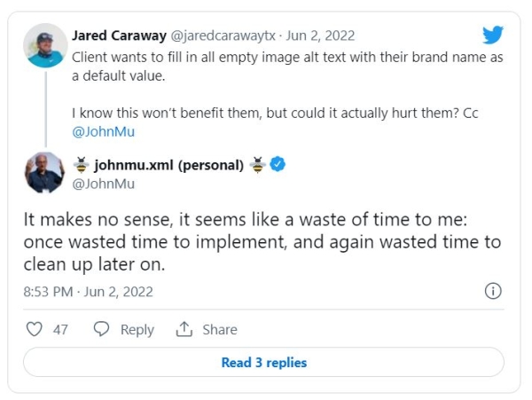Click the 47 likes count
This screenshot has width=532, height=400.
[x=60, y=329]
